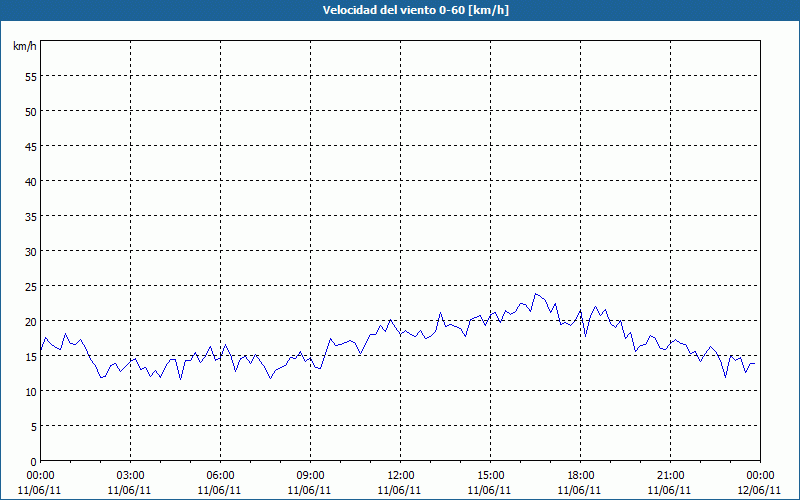Click the y-axis value 50
Image resolution: width=800 pixels, height=500 pixels.
[x=31, y=111]
